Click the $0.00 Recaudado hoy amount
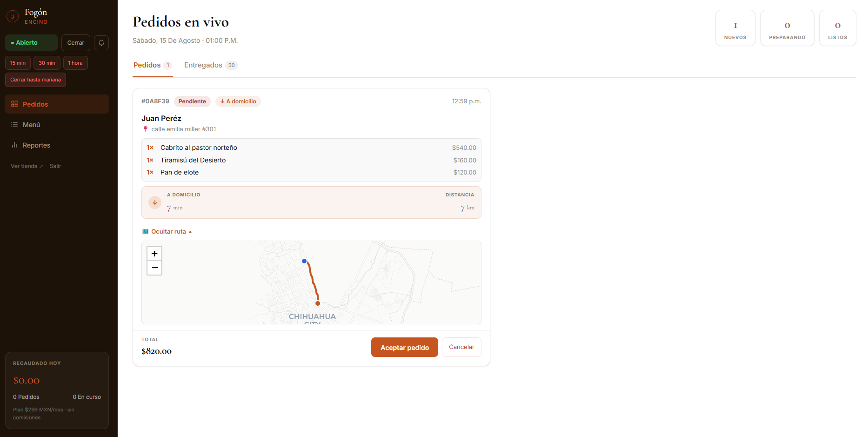 pos(27,381)
